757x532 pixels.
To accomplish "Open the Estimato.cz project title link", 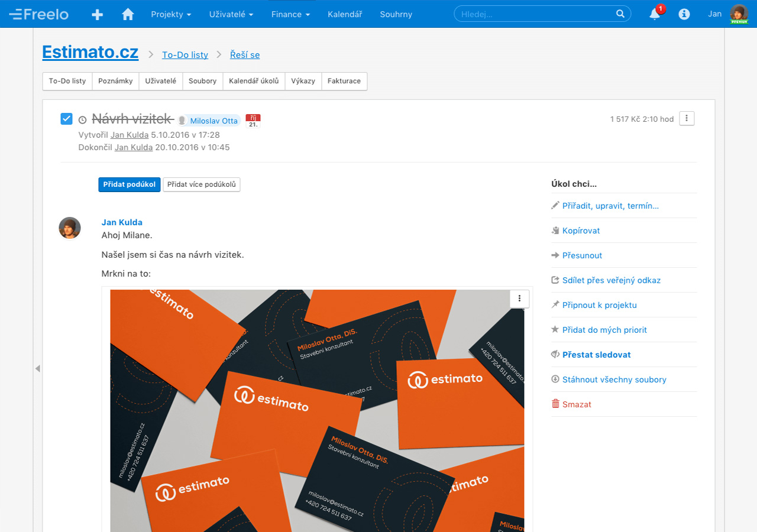I will 90,52.
